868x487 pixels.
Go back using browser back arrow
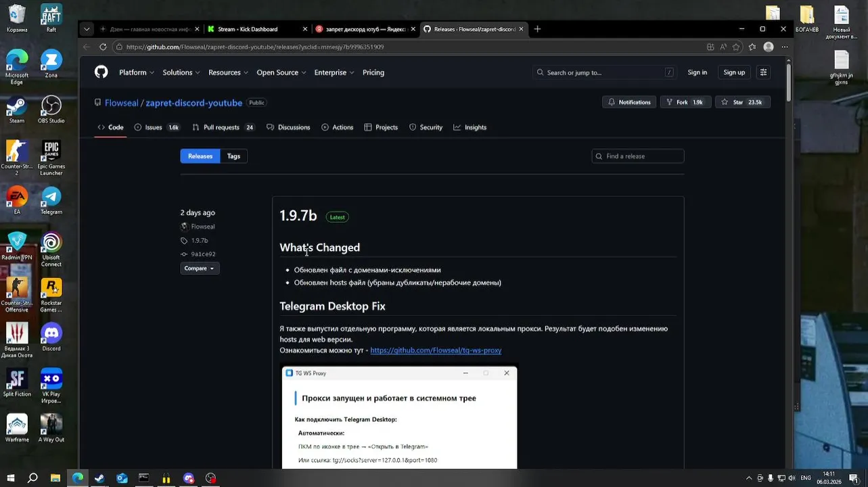86,47
